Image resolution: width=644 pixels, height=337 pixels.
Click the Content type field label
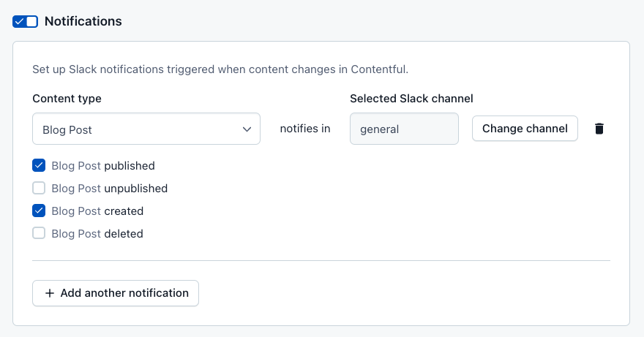67,99
